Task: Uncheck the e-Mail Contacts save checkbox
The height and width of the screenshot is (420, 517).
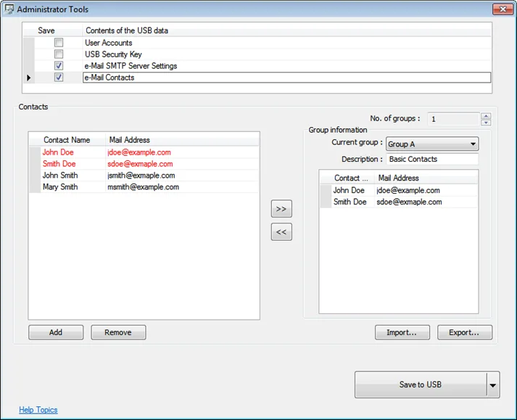Action: (59, 77)
